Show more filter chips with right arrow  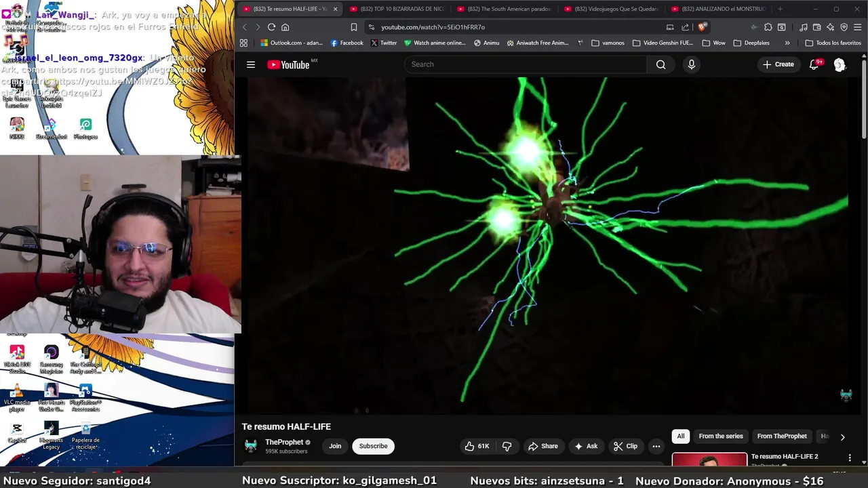tap(842, 437)
